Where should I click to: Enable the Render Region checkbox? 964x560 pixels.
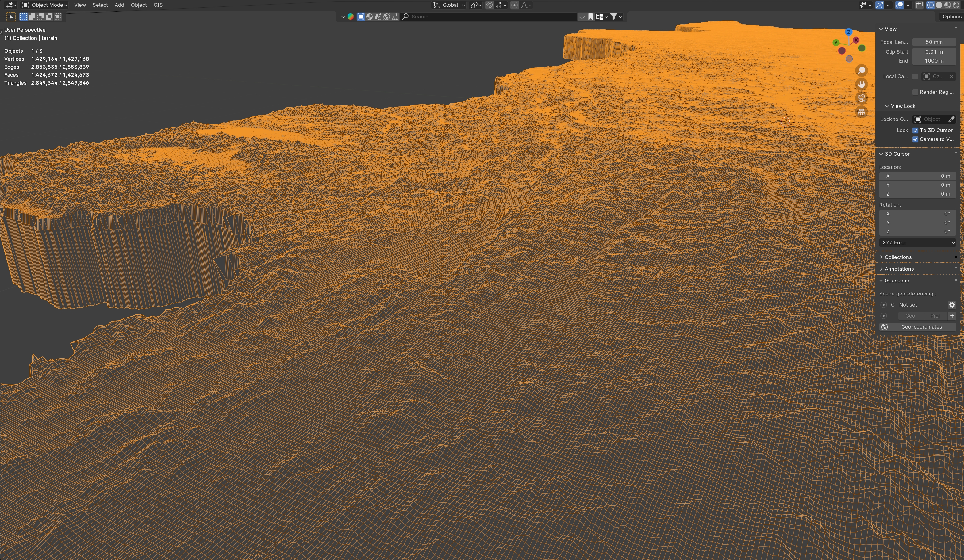pos(916,92)
